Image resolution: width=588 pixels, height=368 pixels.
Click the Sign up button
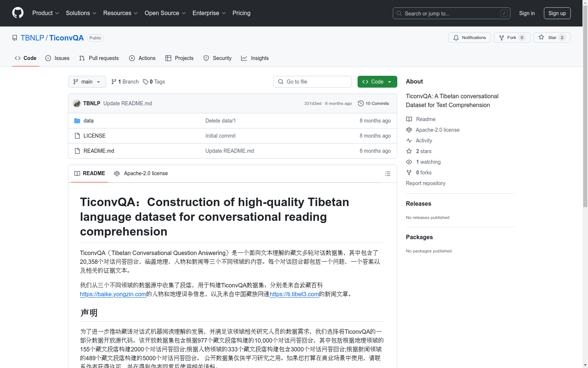(557, 13)
